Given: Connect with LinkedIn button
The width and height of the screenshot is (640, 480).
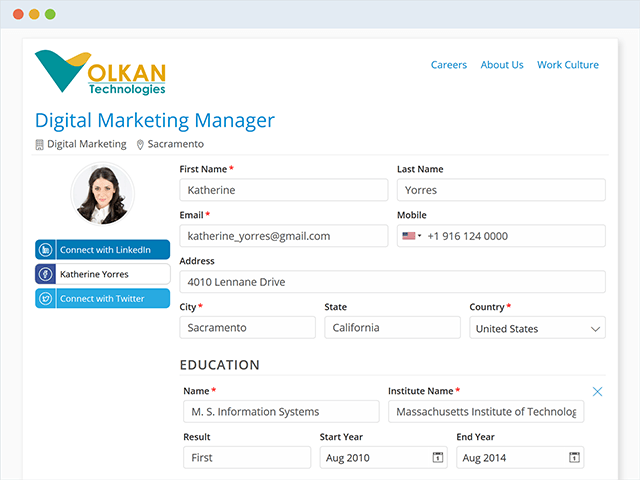Looking at the screenshot, I should pos(102,249).
